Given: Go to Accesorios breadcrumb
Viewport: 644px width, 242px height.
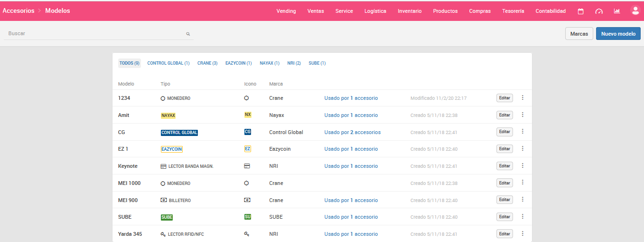Looking at the screenshot, I should (19, 10).
